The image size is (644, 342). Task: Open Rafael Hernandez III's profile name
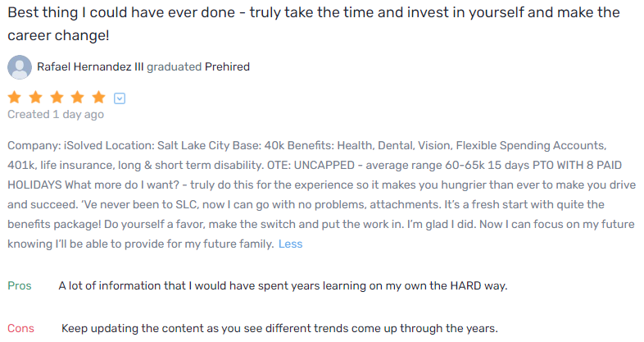(x=90, y=67)
